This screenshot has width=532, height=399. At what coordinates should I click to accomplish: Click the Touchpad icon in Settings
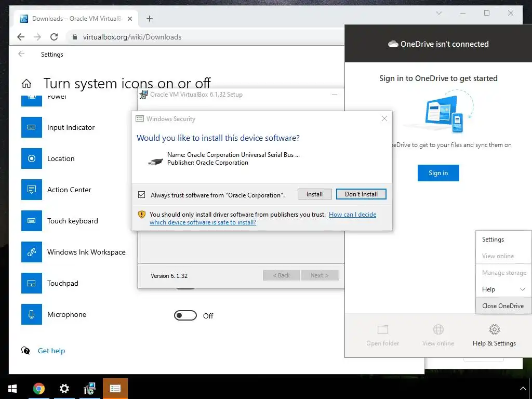(32, 283)
